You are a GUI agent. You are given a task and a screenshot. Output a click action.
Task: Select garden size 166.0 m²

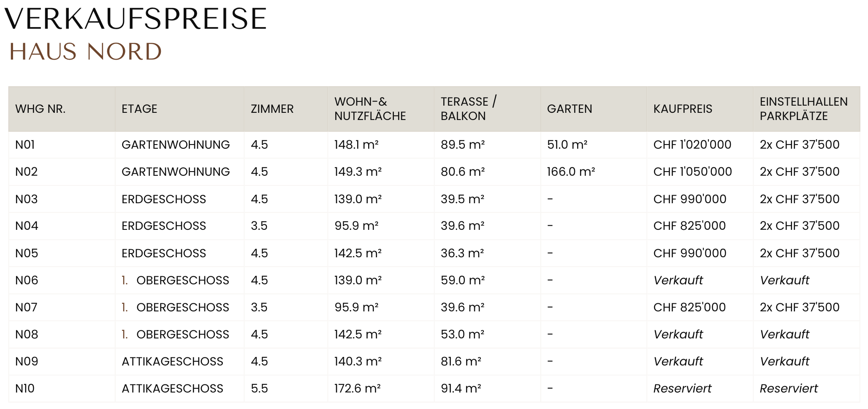coord(571,172)
